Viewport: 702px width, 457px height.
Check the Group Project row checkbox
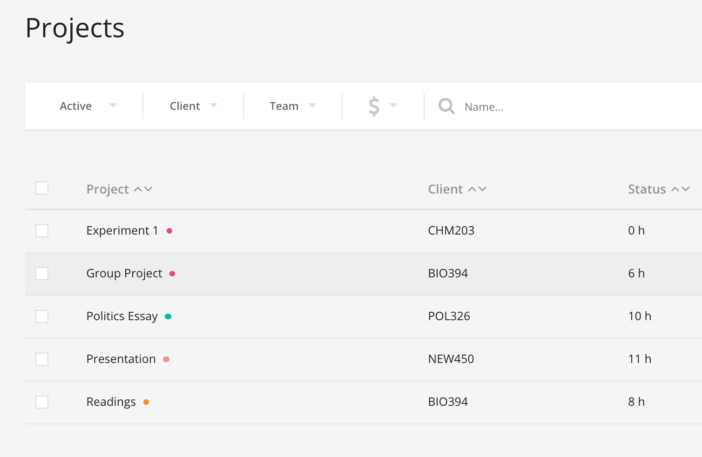point(42,273)
